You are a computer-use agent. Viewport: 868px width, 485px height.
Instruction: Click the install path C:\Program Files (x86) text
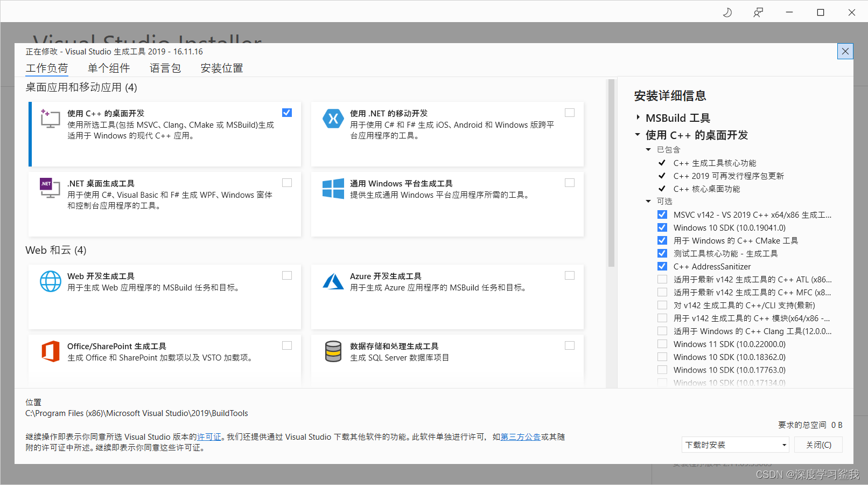pyautogui.click(x=137, y=413)
